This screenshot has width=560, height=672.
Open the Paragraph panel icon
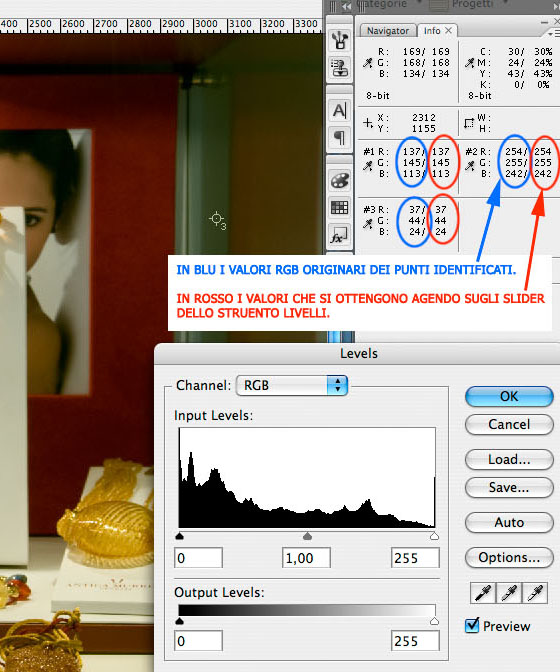click(339, 137)
